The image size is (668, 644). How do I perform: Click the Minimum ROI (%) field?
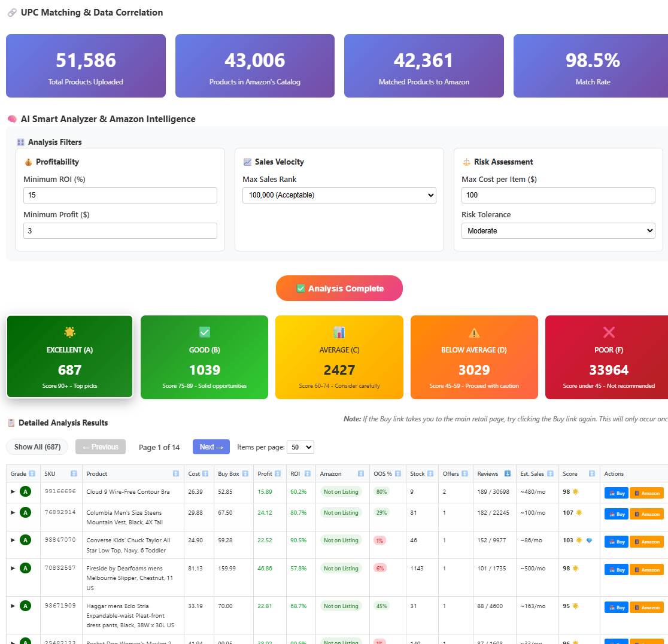coord(120,195)
